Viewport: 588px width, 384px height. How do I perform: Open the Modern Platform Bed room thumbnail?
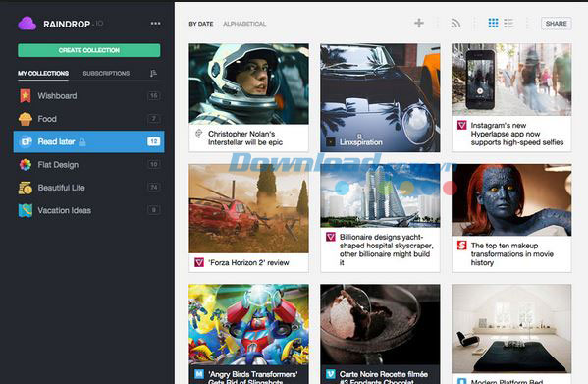pos(511,329)
